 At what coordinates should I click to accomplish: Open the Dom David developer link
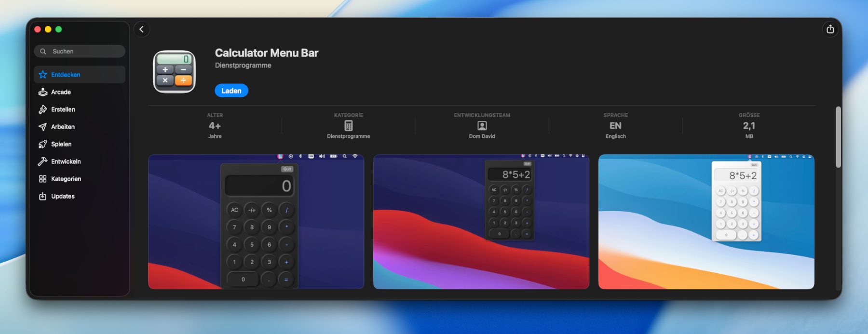482,136
